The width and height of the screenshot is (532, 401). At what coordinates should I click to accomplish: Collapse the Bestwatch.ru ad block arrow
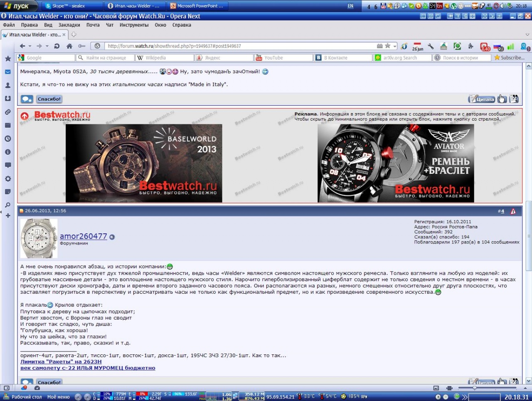tap(25, 116)
